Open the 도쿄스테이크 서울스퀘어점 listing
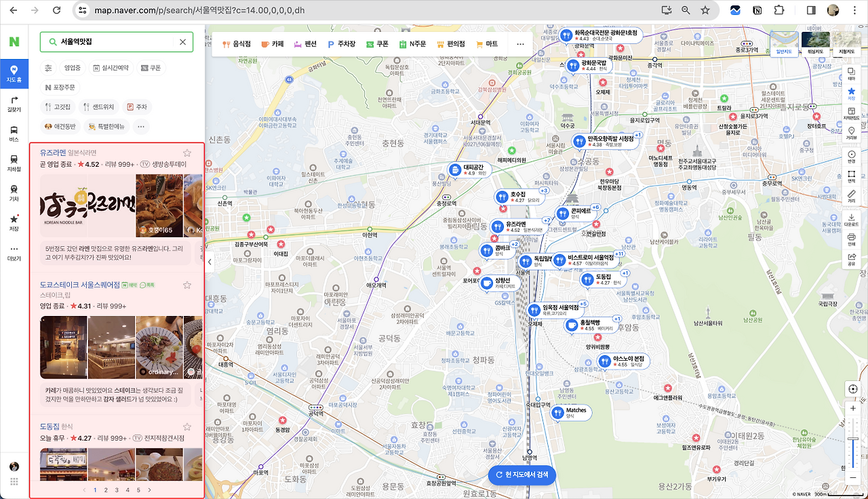This screenshot has height=499, width=868. [80, 285]
